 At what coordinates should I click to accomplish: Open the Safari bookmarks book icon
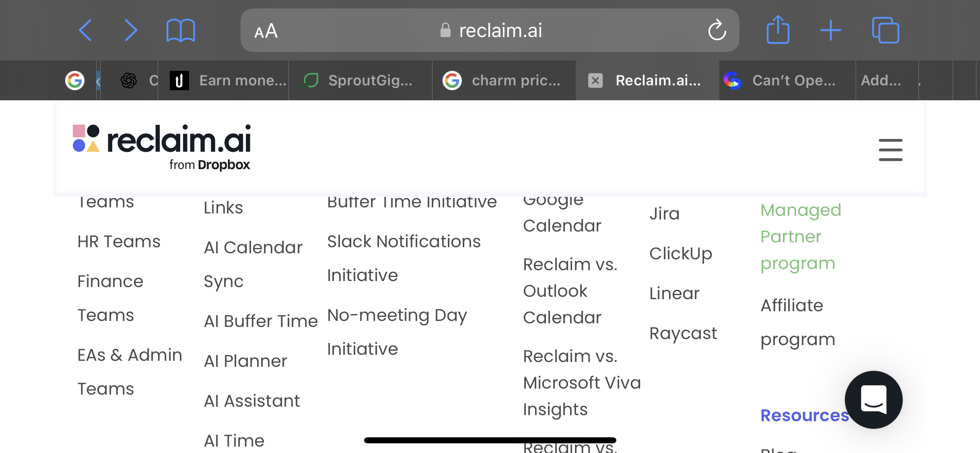click(181, 30)
